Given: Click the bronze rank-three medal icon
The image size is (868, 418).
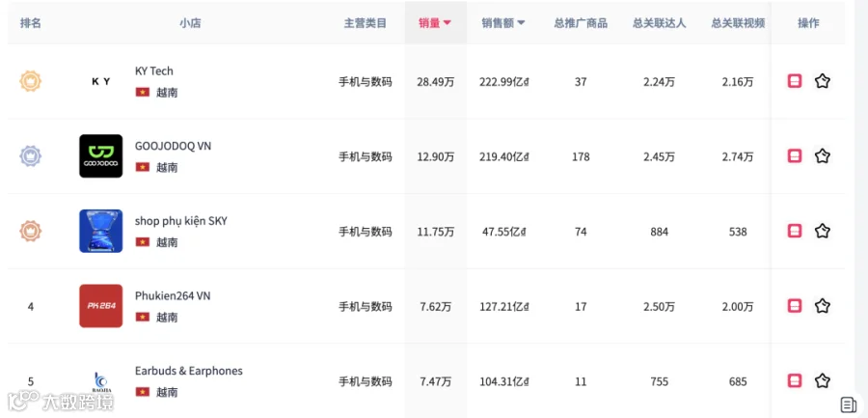Looking at the screenshot, I should tap(31, 231).
